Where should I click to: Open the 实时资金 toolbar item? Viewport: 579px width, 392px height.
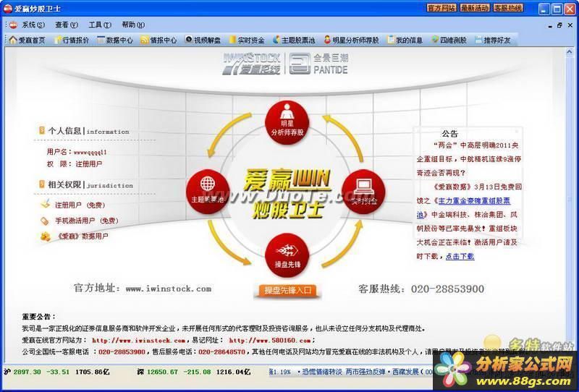(x=246, y=40)
